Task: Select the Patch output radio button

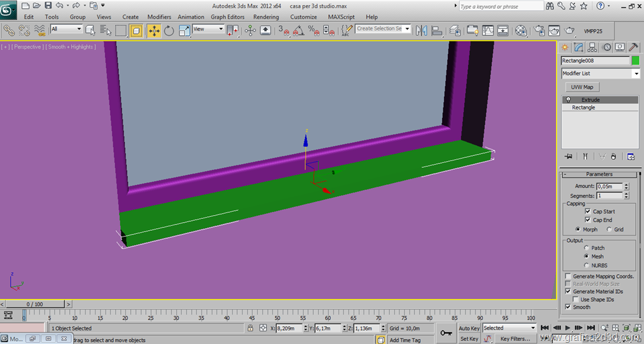Action: [x=587, y=248]
